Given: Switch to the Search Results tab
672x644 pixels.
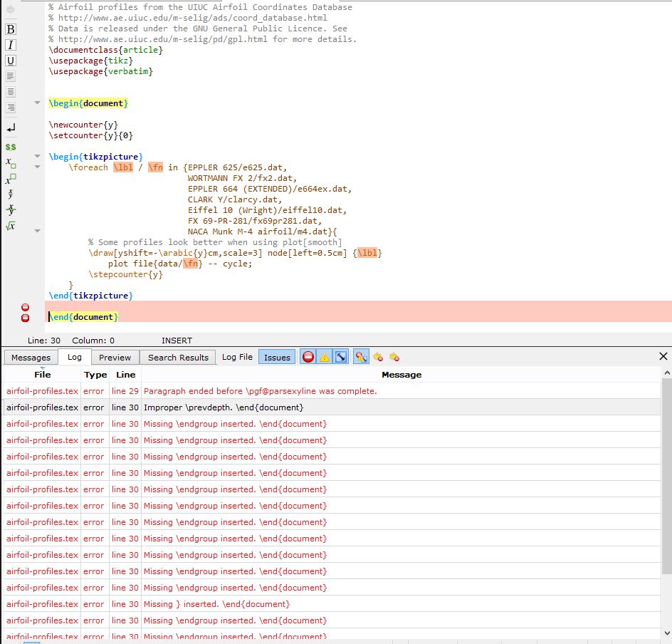Looking at the screenshot, I should tap(178, 357).
